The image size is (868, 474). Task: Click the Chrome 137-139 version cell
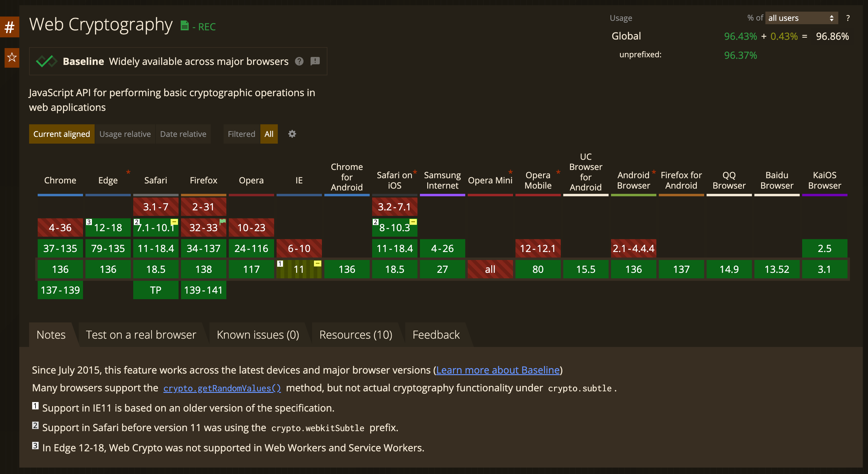(60, 290)
